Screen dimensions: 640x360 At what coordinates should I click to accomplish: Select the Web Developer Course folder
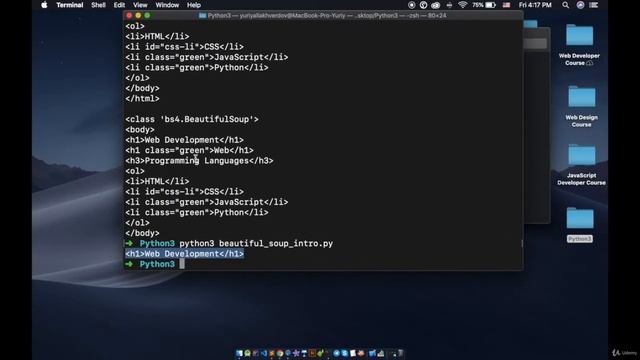click(579, 44)
